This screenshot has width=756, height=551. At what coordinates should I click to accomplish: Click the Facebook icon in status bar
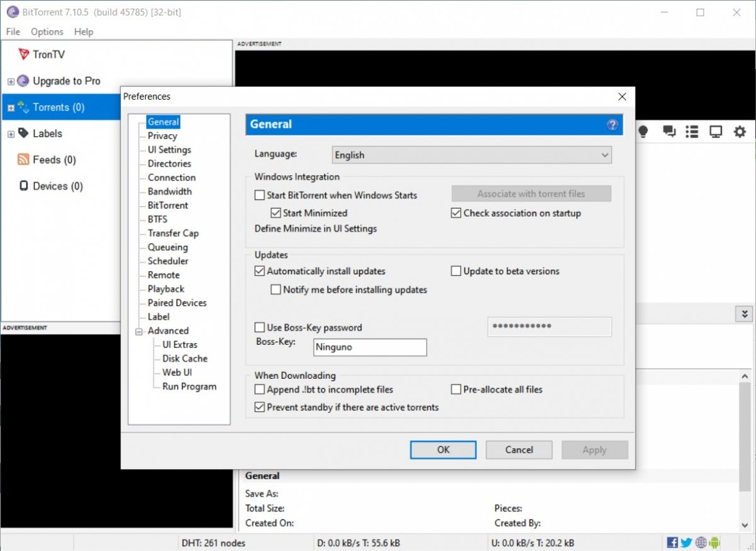(x=672, y=542)
